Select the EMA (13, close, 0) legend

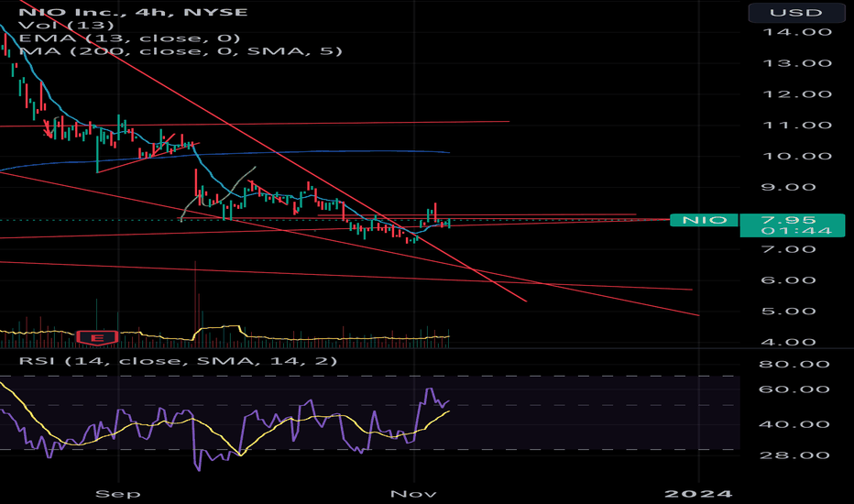(129, 38)
